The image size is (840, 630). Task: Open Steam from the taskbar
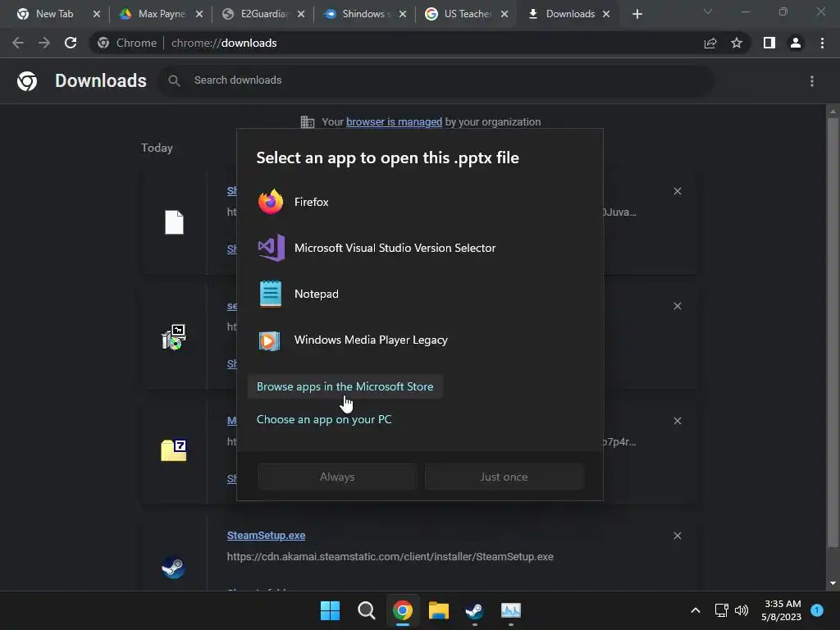475,610
